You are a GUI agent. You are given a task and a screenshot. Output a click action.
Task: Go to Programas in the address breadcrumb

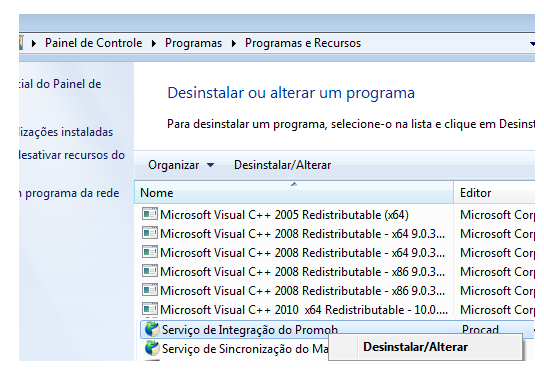[193, 43]
